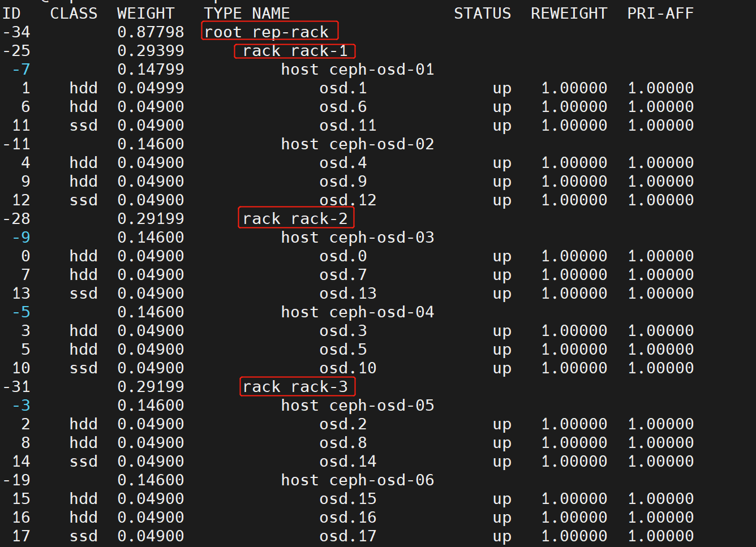Click the blue ID value -7
This screenshot has height=547, width=756.
(21, 70)
